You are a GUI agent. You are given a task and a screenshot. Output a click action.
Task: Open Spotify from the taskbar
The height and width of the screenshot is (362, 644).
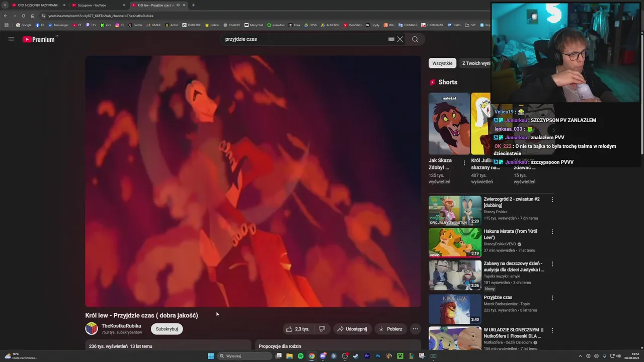pos(300,356)
